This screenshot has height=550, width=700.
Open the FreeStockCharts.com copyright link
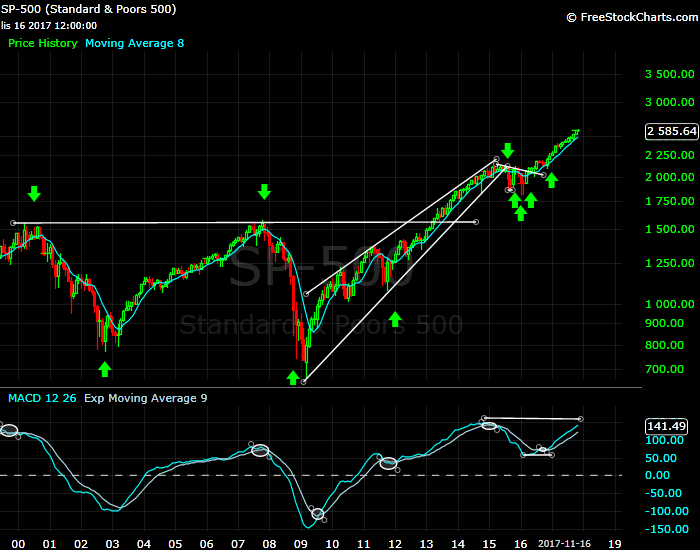click(629, 17)
